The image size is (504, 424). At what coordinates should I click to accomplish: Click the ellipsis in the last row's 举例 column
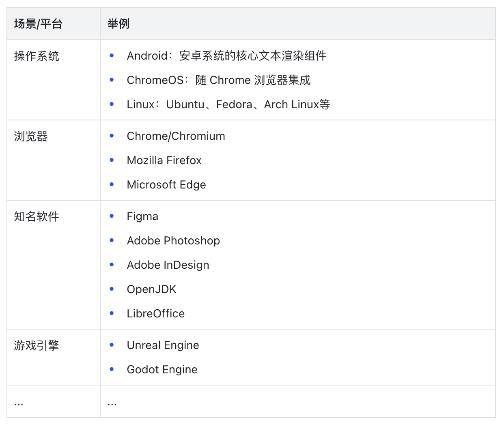tap(112, 403)
